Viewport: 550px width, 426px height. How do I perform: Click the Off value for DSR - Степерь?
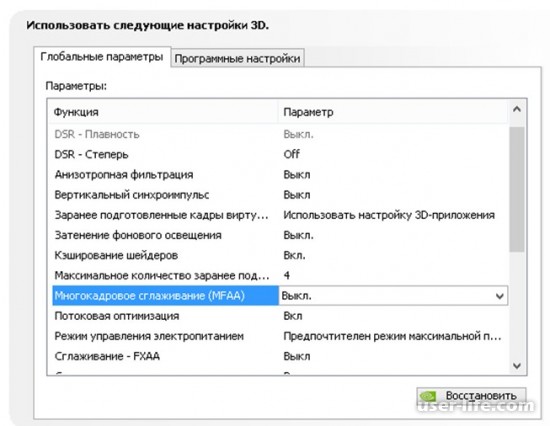(291, 154)
